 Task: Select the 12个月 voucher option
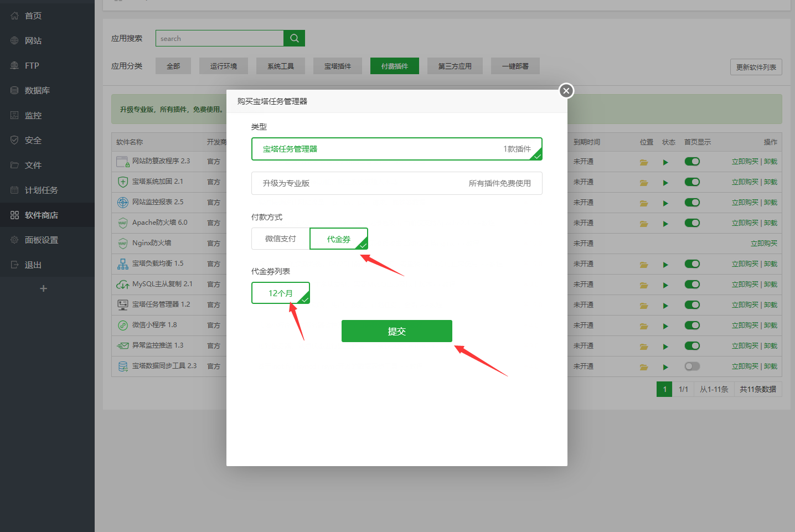click(x=281, y=293)
